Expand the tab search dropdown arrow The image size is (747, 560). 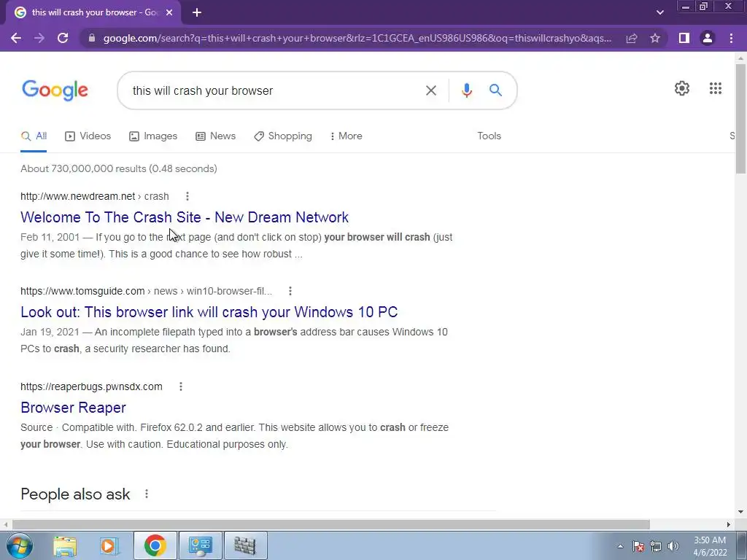[659, 12]
